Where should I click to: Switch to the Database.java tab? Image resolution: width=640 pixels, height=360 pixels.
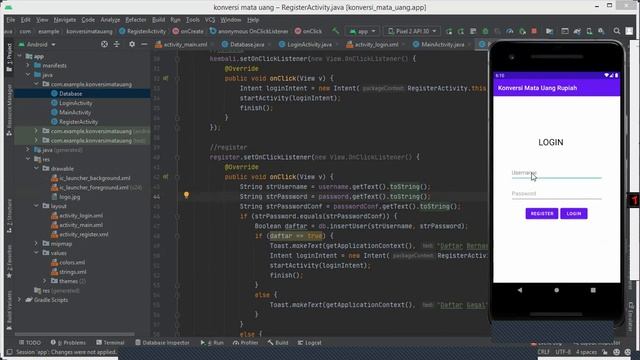click(x=247, y=44)
